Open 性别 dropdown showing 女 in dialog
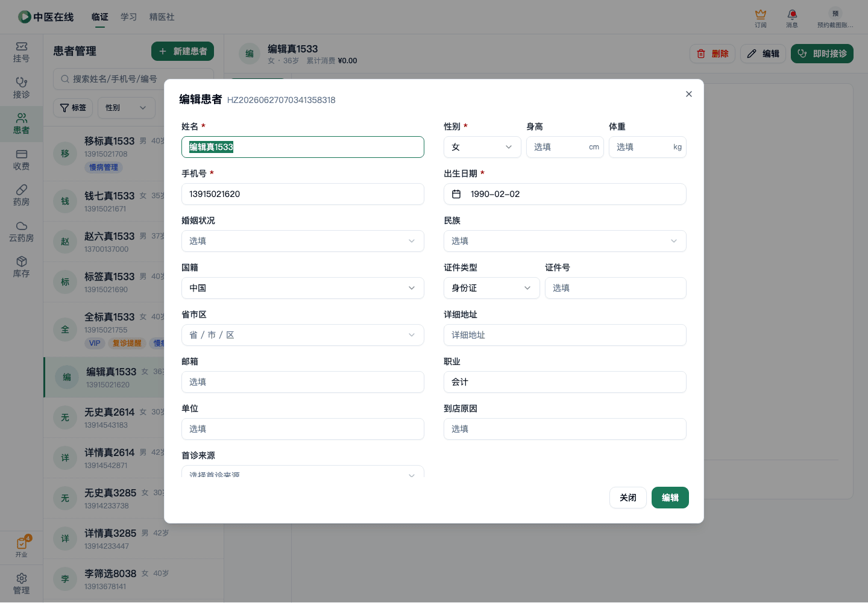Image resolution: width=868 pixels, height=603 pixels. click(x=482, y=147)
